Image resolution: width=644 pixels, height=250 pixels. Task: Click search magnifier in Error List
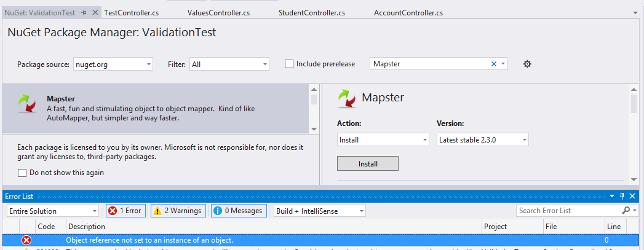point(626,211)
